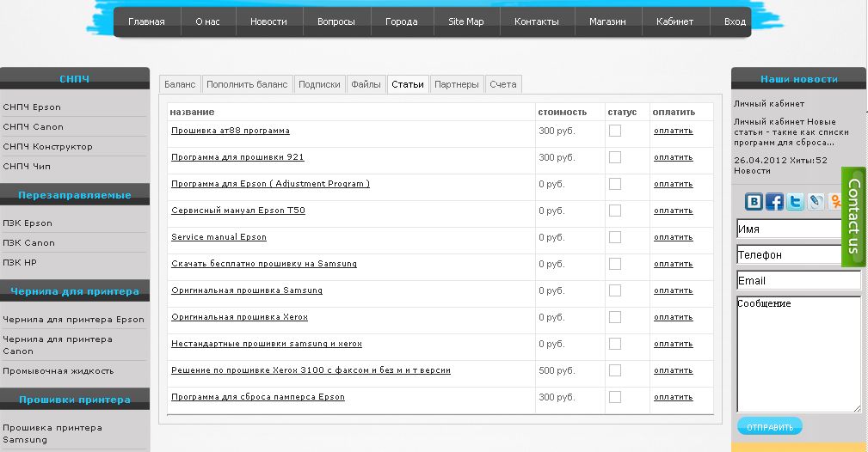Open the article Программа для прошивки 921
The height and width of the screenshot is (452, 868).
pos(237,157)
